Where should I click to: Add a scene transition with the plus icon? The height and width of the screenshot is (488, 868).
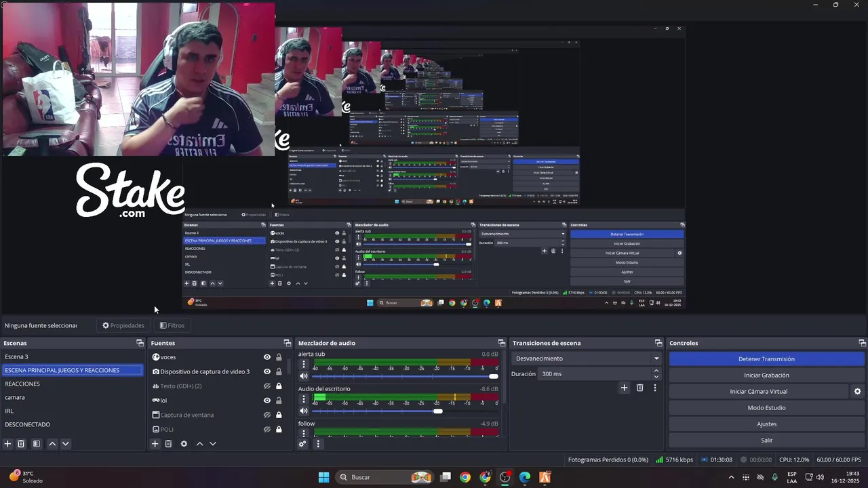pos(624,388)
